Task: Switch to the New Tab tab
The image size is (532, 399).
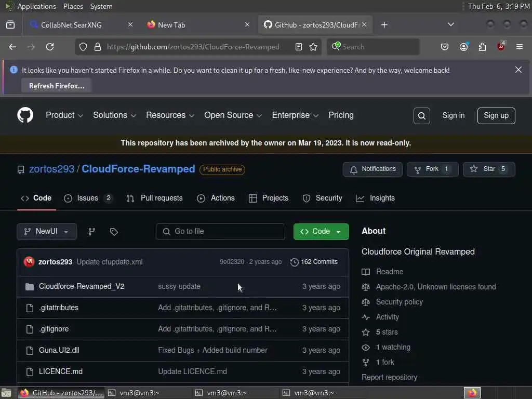Action: [199, 25]
